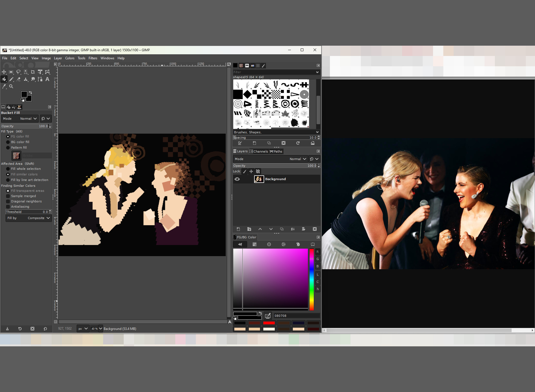Enable the Sample merged checkbox

coord(8,196)
